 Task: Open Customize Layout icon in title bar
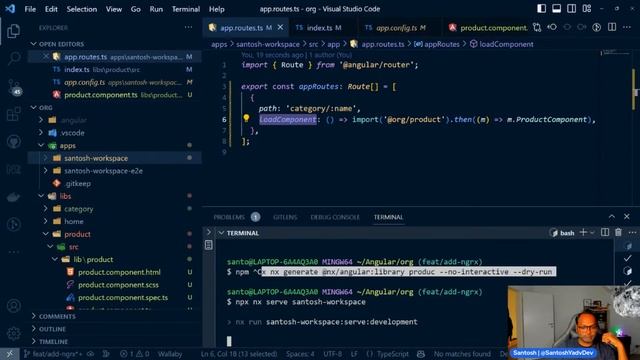coord(587,9)
